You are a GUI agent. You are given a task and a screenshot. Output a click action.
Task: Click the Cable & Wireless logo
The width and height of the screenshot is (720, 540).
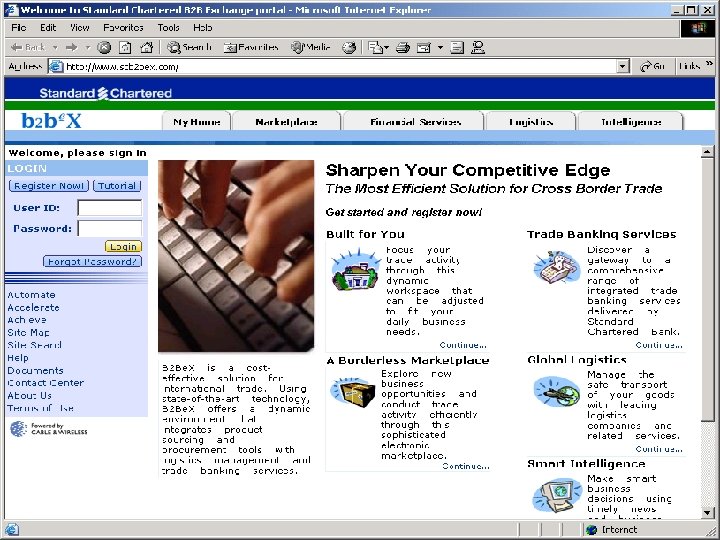(48, 429)
